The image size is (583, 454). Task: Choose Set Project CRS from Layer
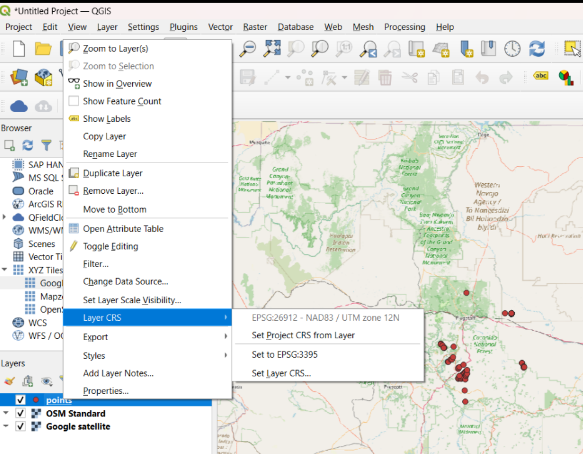coord(303,335)
